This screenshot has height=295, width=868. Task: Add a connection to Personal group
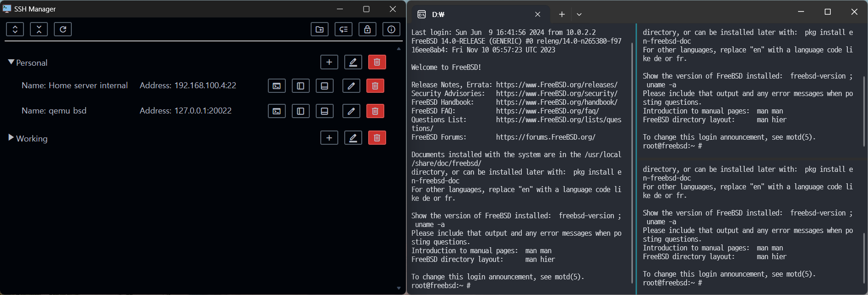click(329, 62)
